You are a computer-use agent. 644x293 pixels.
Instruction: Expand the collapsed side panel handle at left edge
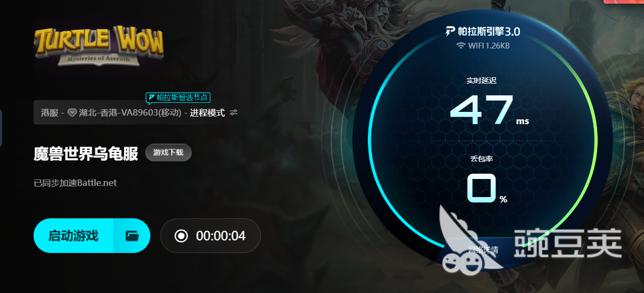[x=1, y=128]
